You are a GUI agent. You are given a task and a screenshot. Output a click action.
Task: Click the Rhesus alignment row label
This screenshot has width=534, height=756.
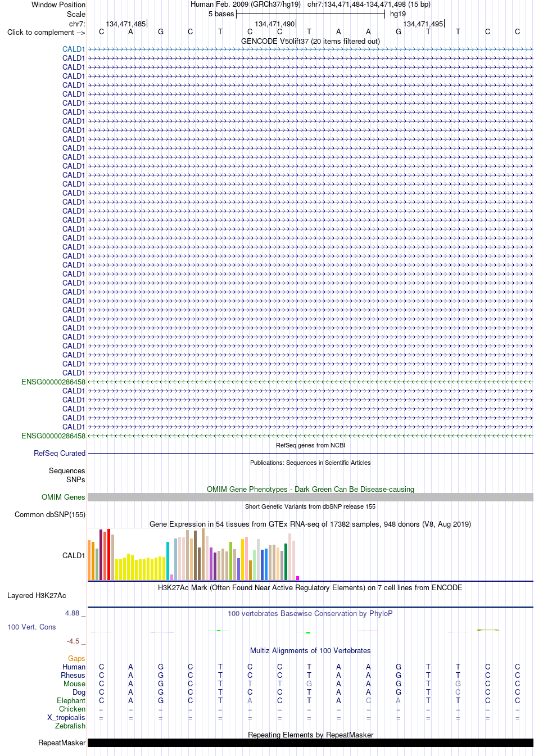[73, 676]
